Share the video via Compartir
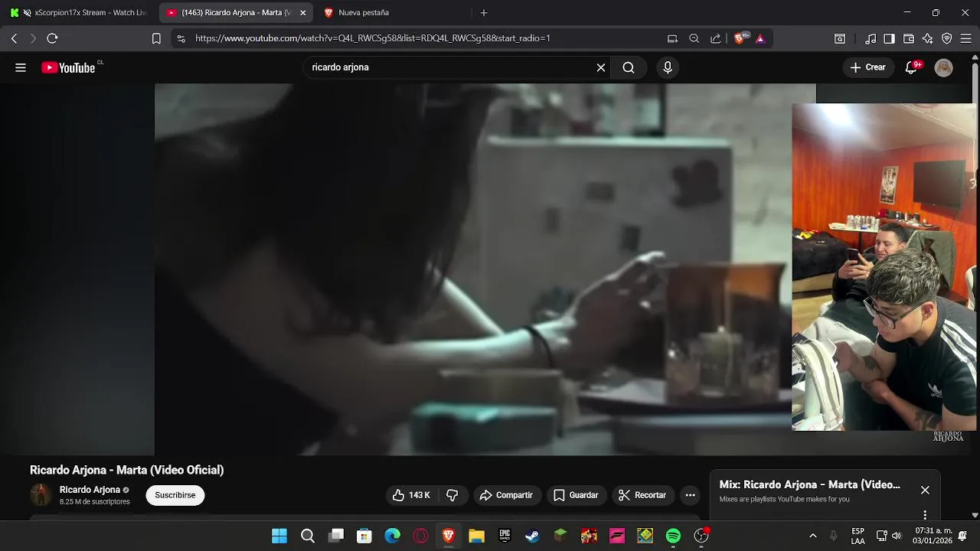Screen dimensions: 980x551 point(506,495)
